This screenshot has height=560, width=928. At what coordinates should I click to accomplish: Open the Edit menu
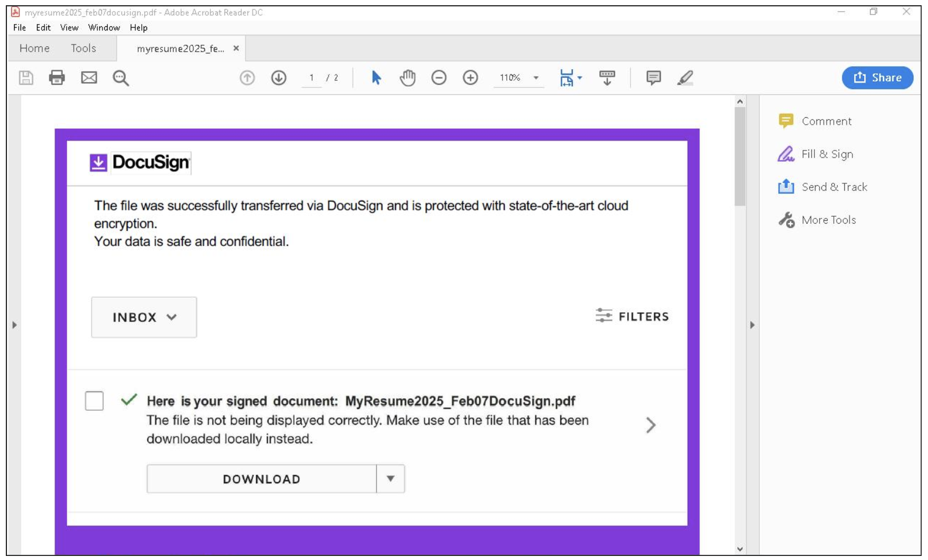pyautogui.click(x=43, y=28)
